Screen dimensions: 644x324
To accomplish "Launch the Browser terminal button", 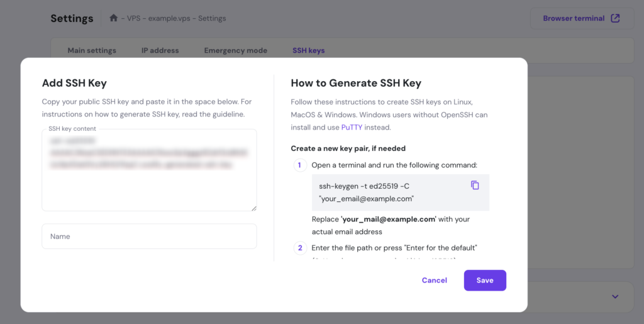I will 574,18.
